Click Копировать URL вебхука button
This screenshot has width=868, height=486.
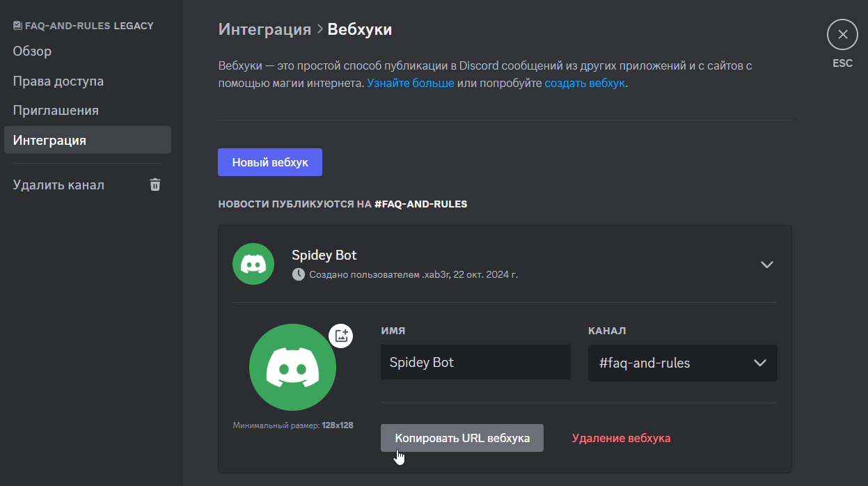pyautogui.click(x=462, y=438)
